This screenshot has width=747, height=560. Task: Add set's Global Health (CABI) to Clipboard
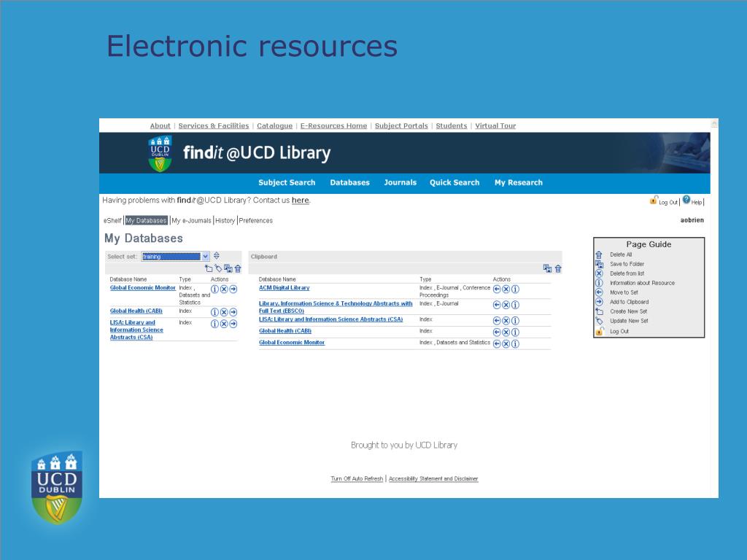click(233, 312)
